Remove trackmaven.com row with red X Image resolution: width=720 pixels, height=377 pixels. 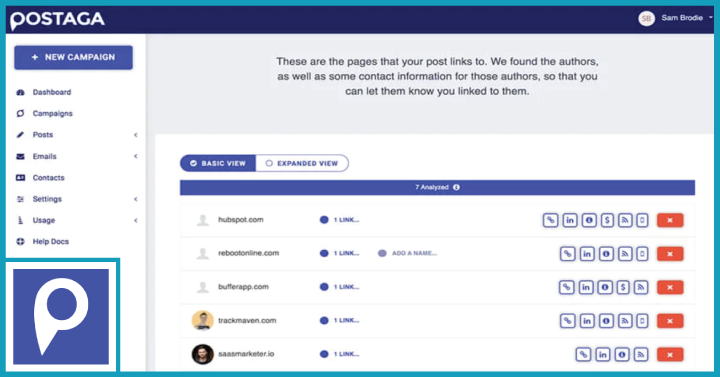670,321
